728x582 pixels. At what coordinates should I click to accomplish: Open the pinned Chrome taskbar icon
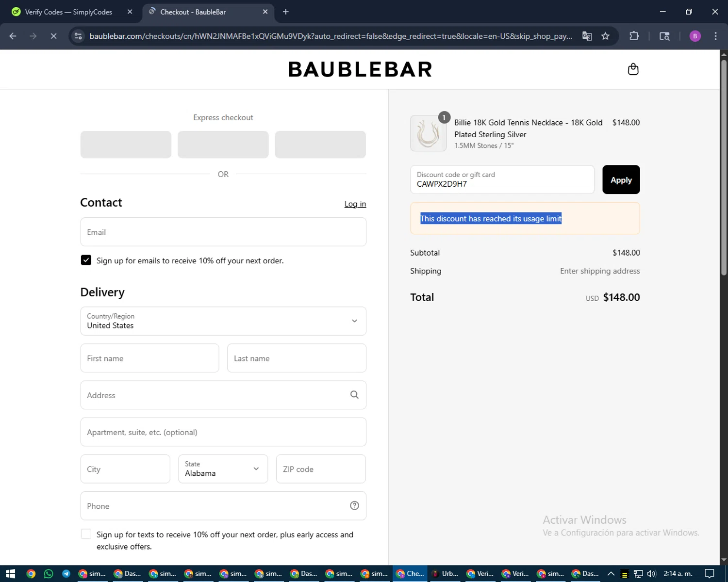click(31, 574)
